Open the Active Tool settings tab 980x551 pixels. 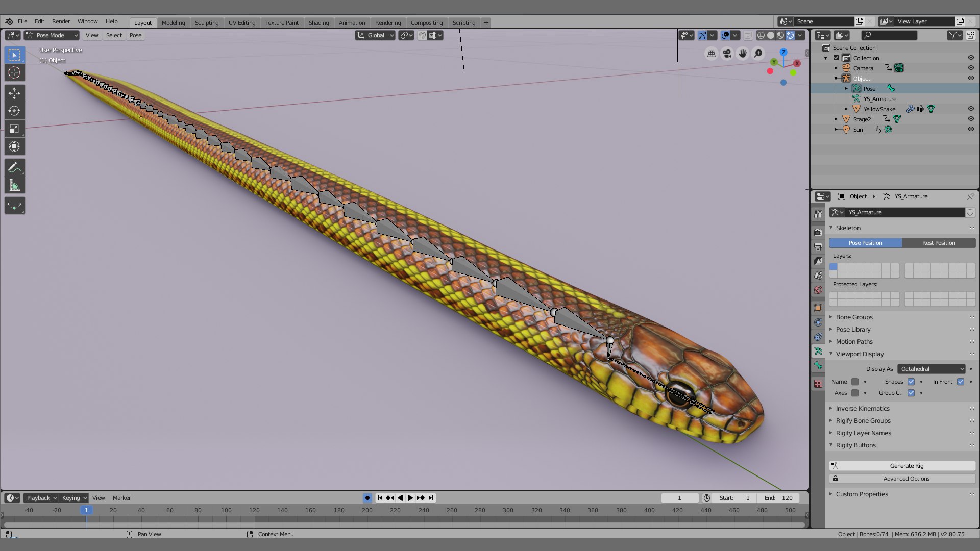coord(818,214)
